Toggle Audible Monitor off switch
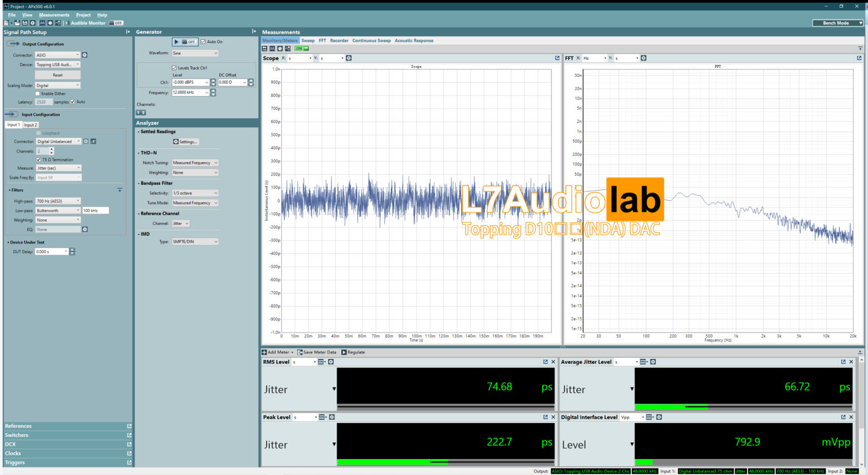Image resolution: width=868 pixels, height=475 pixels. click(x=116, y=23)
